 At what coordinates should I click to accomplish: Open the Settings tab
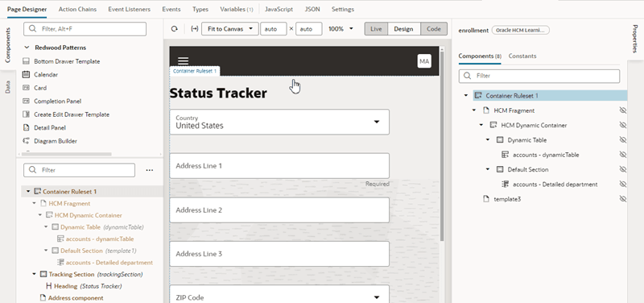click(343, 9)
